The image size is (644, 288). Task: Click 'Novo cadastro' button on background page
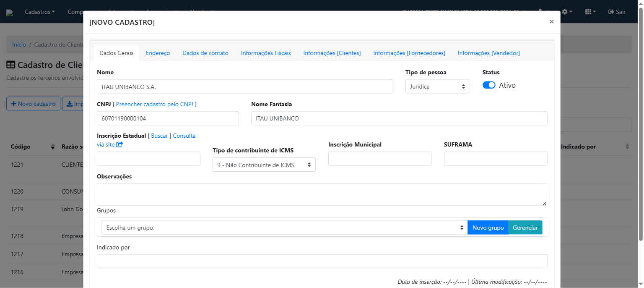[x=33, y=104]
